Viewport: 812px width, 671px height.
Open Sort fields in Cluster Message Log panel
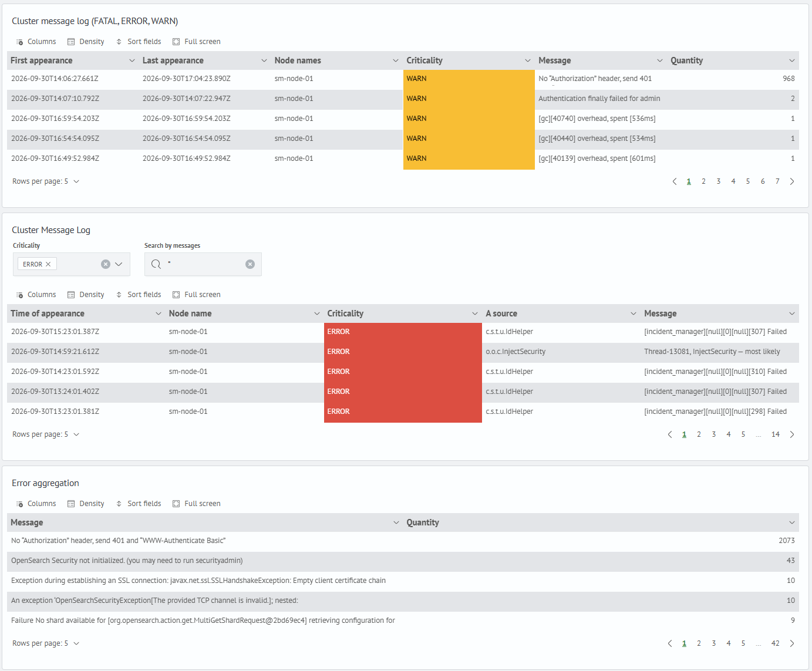point(139,295)
